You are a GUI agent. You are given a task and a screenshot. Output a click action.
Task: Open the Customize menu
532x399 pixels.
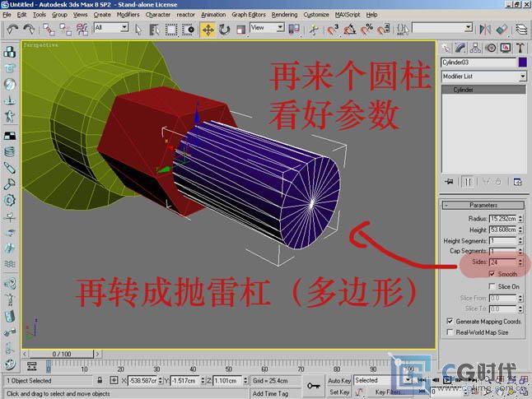[316, 15]
